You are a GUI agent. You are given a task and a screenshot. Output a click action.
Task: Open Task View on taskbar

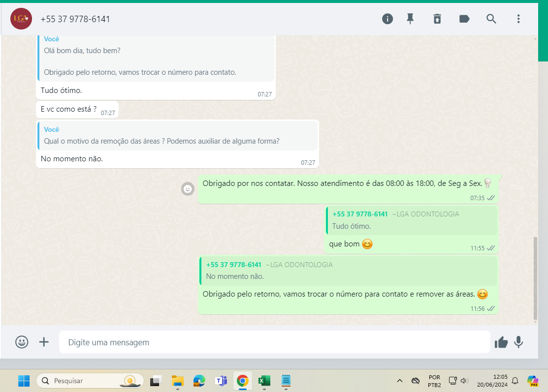tap(155, 381)
